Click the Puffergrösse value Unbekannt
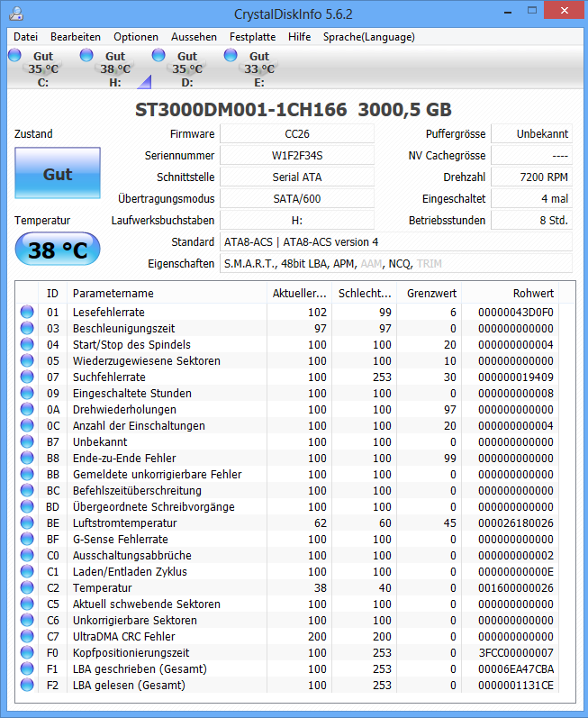Viewport: 588px width, 718px height. coord(531,133)
